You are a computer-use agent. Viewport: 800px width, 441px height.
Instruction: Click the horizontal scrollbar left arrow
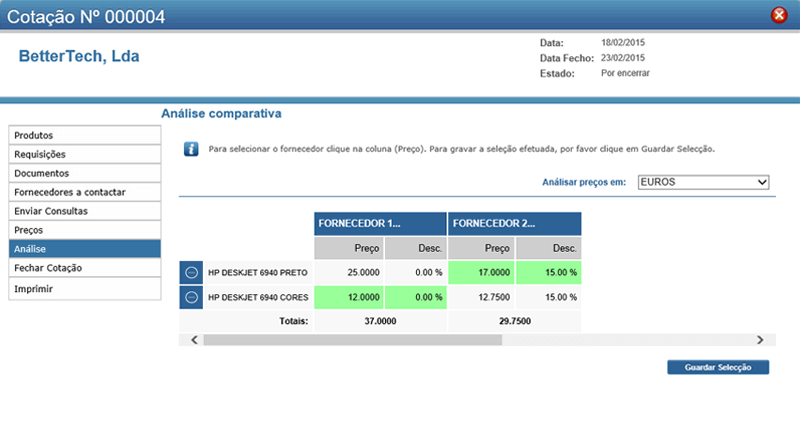tap(194, 340)
